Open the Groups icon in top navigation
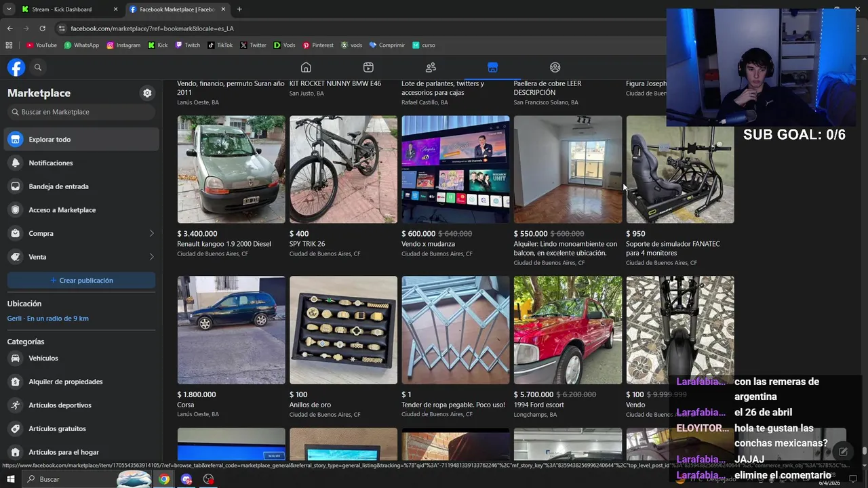Screen dimensions: 868x488 tap(555, 67)
